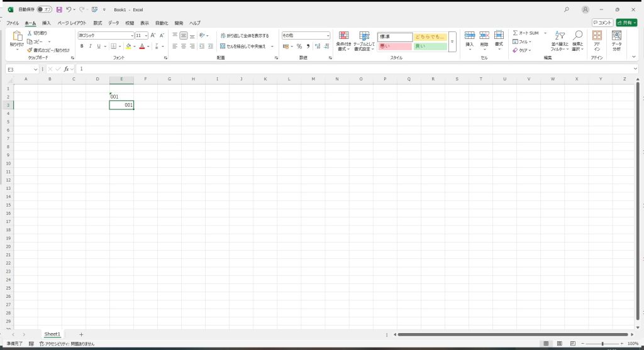Toggle Underline formatting

(99, 46)
